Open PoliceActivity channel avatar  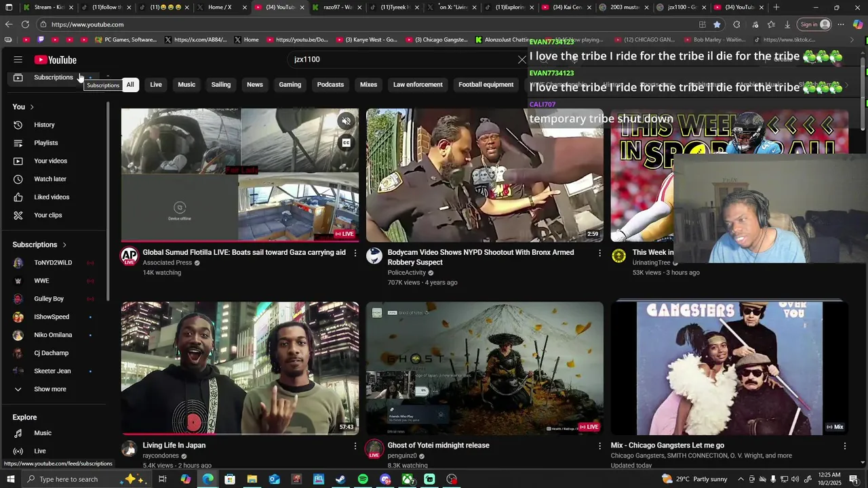coord(374,256)
